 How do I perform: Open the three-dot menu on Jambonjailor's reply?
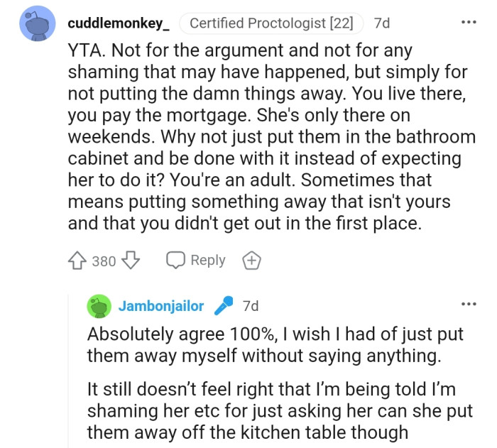tap(469, 305)
